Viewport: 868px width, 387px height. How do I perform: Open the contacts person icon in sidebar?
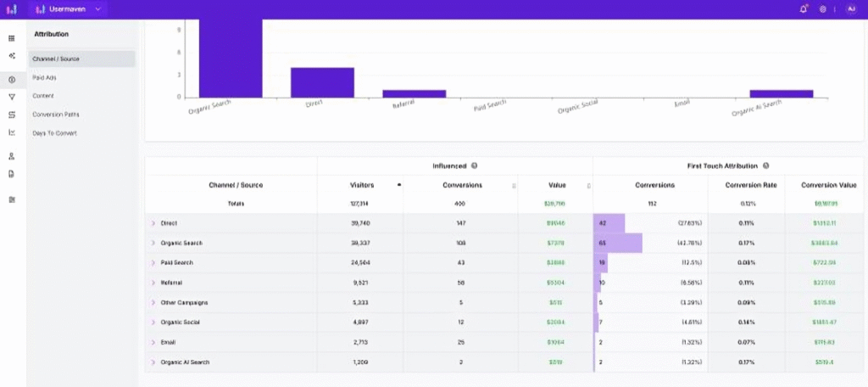tap(12, 156)
